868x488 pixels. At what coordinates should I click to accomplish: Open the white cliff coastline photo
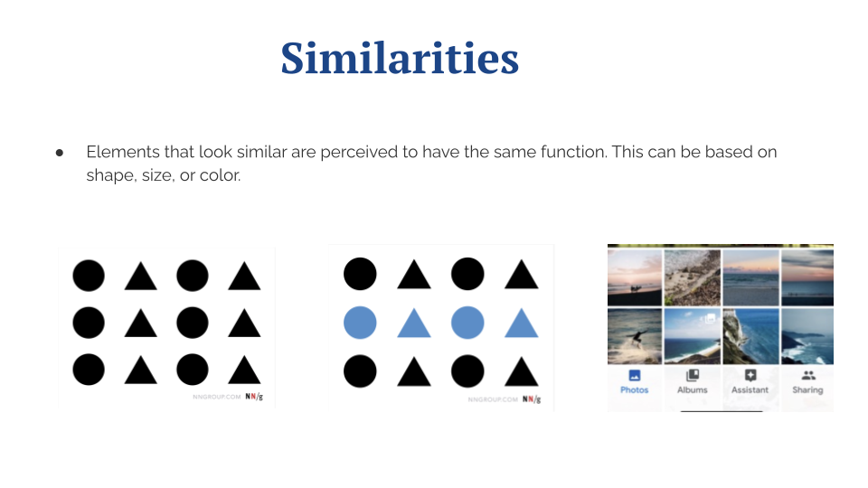click(750, 336)
